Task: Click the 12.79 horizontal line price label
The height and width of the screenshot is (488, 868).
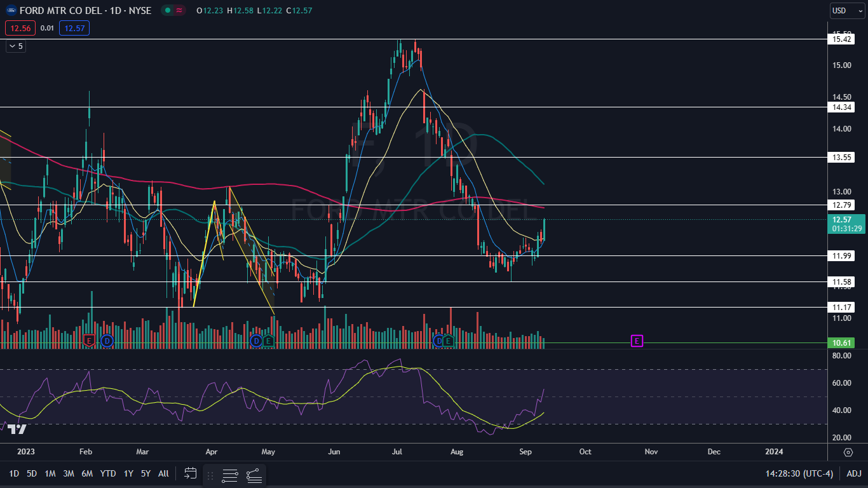Action: pyautogui.click(x=842, y=205)
